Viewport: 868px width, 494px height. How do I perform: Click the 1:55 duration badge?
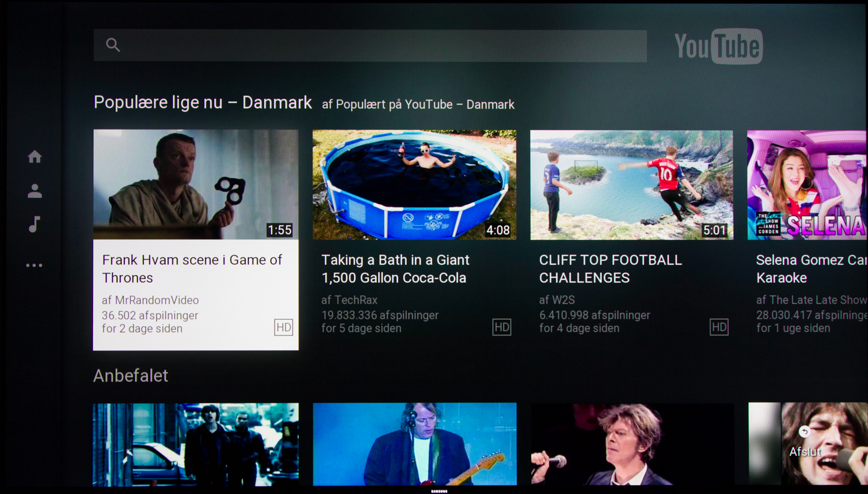279,230
